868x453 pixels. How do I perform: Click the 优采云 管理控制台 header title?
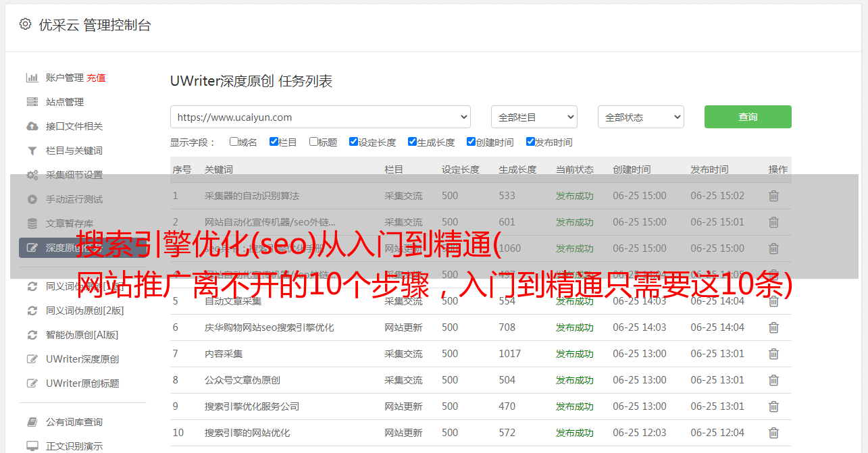[95, 25]
